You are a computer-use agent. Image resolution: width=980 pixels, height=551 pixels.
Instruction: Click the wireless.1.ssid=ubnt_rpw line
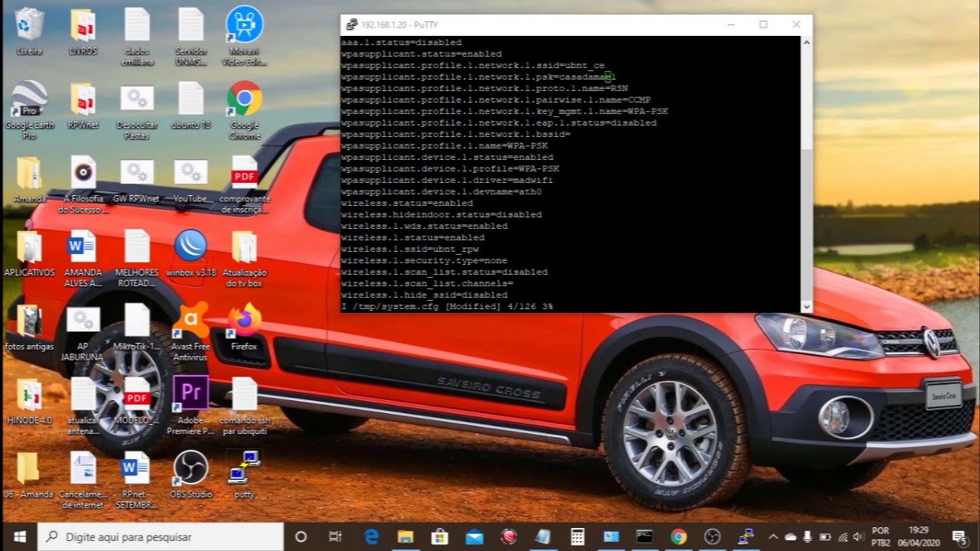(410, 249)
